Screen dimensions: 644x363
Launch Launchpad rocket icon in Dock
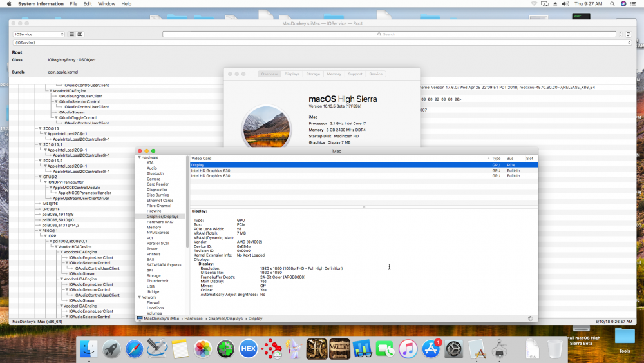[111, 349]
